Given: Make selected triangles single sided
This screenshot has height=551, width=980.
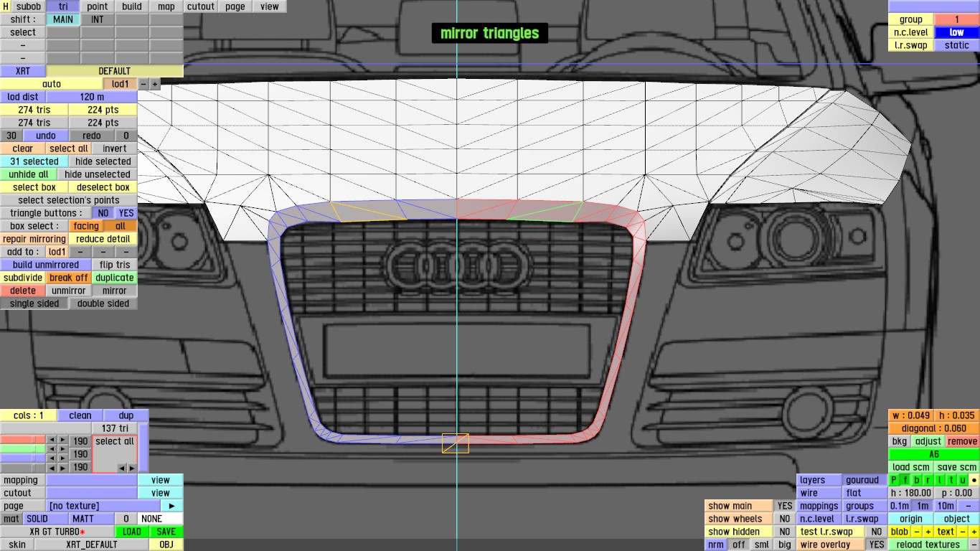Looking at the screenshot, I should 34,303.
